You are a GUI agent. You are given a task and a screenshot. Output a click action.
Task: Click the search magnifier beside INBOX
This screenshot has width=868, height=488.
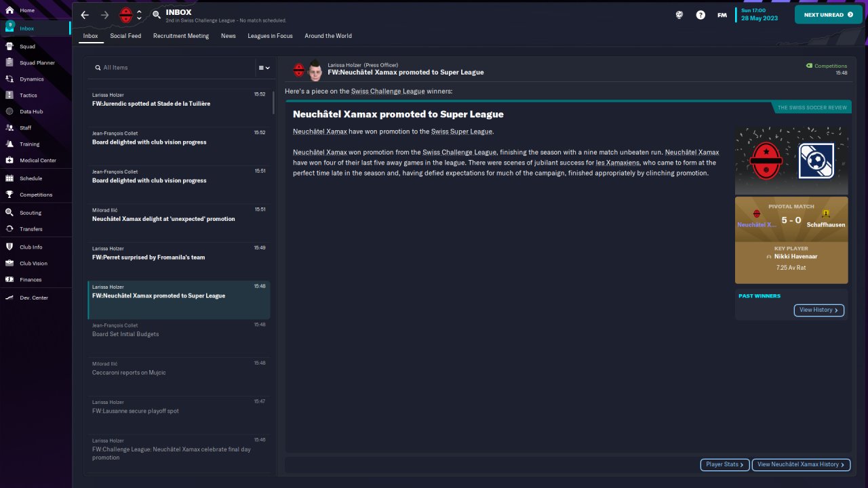click(x=157, y=15)
